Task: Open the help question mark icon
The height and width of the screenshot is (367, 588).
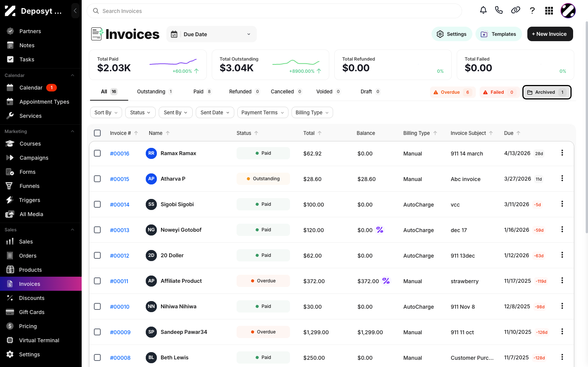Action: pos(532,11)
